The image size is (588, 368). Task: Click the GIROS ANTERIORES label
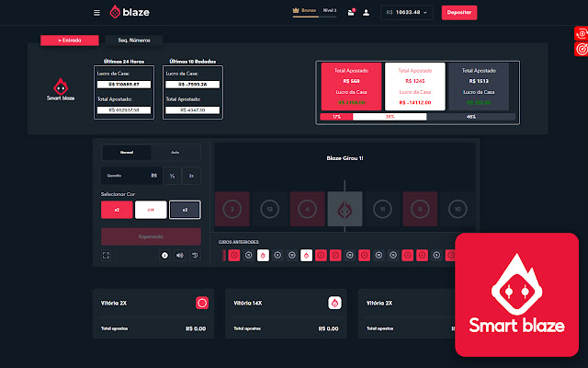pos(239,242)
